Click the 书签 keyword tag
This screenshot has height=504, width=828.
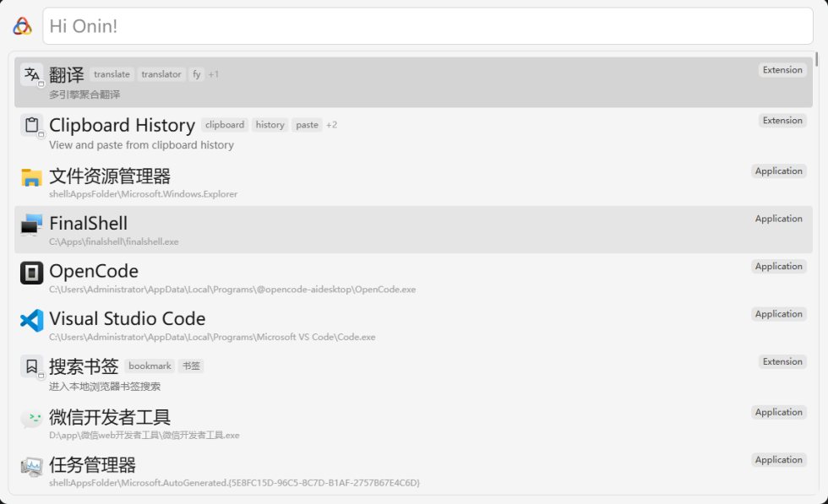coord(191,366)
